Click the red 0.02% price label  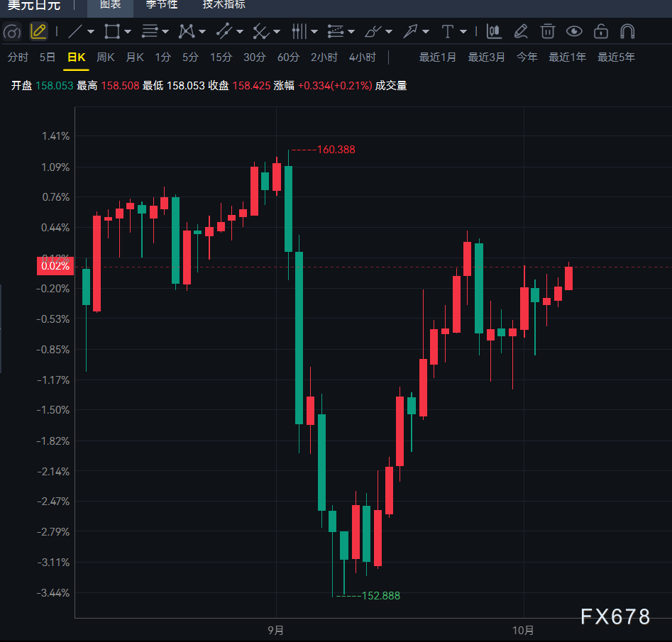pyautogui.click(x=55, y=266)
